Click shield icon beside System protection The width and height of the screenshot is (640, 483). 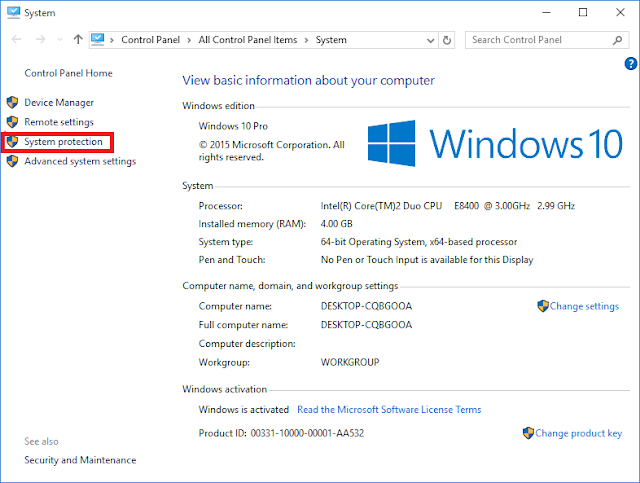tap(13, 142)
